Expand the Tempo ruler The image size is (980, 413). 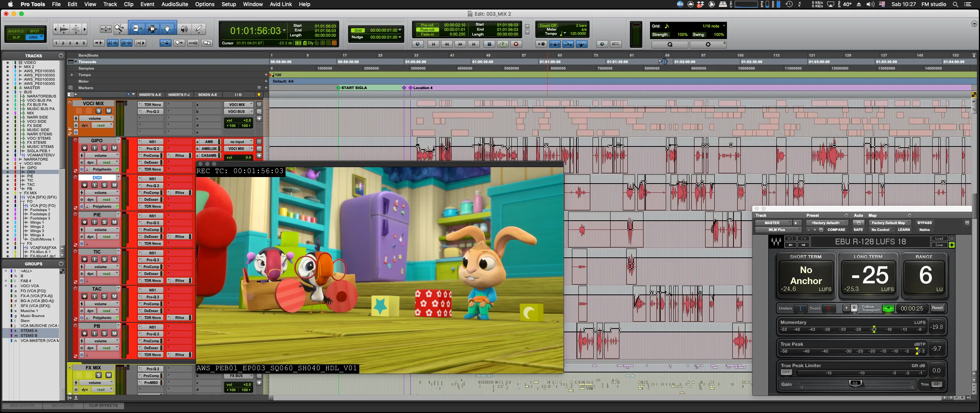(x=72, y=75)
